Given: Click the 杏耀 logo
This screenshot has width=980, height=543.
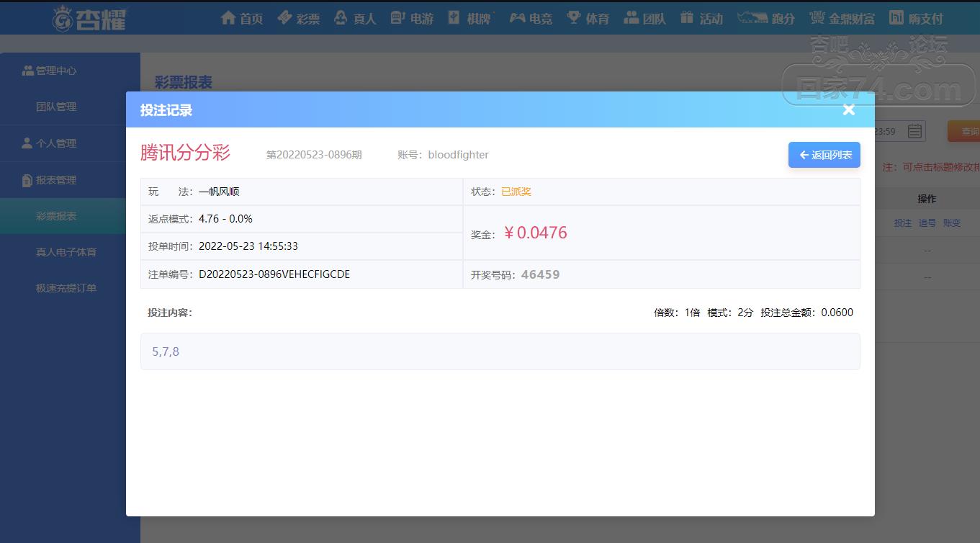Looking at the screenshot, I should pos(89,18).
